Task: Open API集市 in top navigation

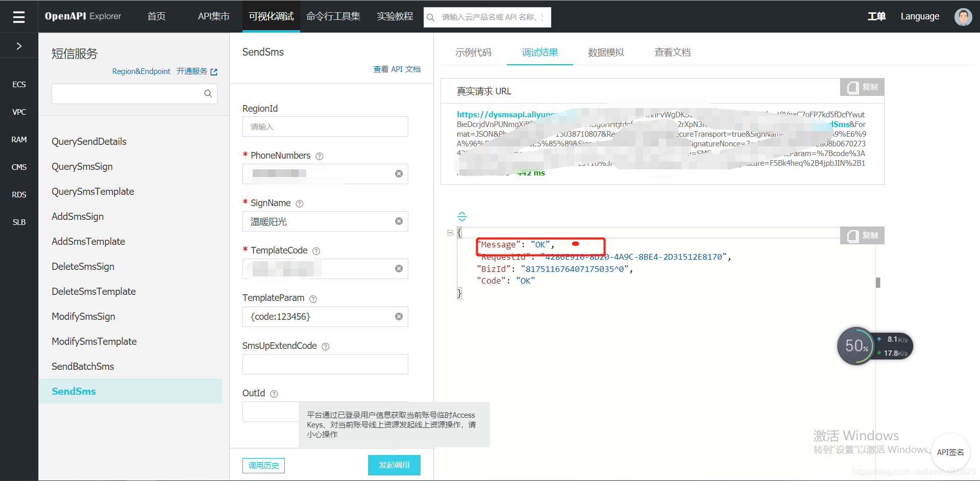Action: tap(213, 16)
